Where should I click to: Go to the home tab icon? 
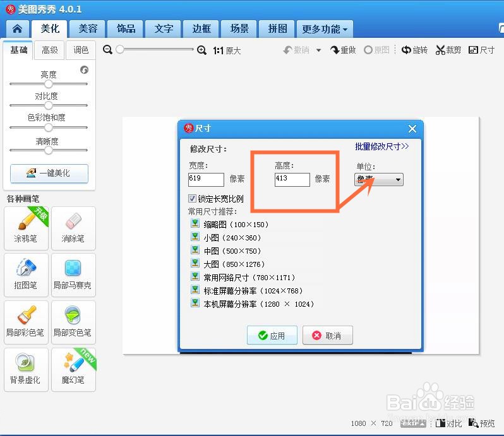[x=17, y=29]
